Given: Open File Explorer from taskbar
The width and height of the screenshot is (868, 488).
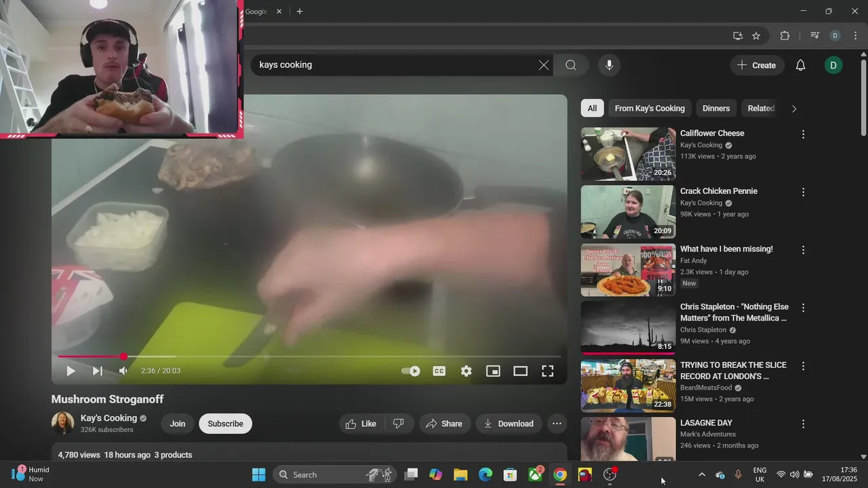Looking at the screenshot, I should pyautogui.click(x=460, y=474).
